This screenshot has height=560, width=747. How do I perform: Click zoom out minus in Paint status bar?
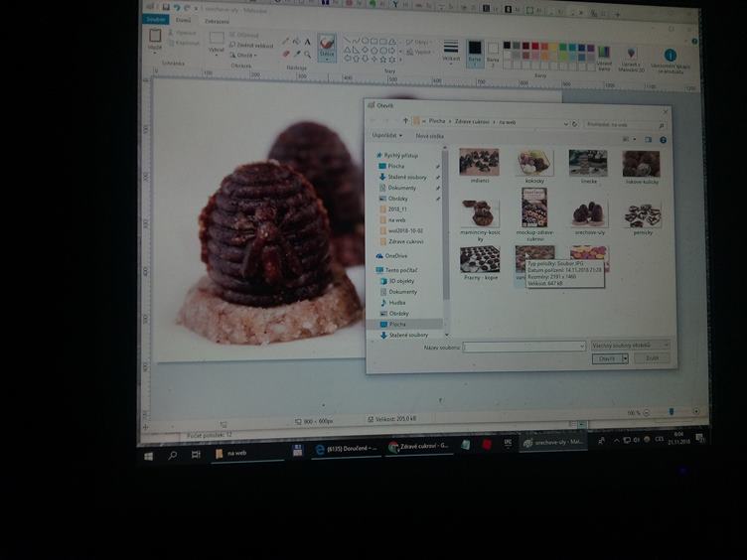646,413
